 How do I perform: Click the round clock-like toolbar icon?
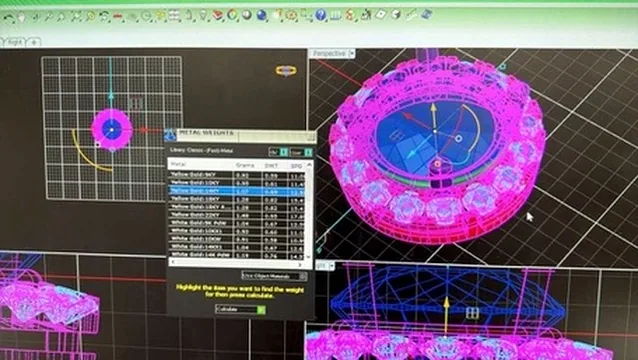[x=146, y=16]
